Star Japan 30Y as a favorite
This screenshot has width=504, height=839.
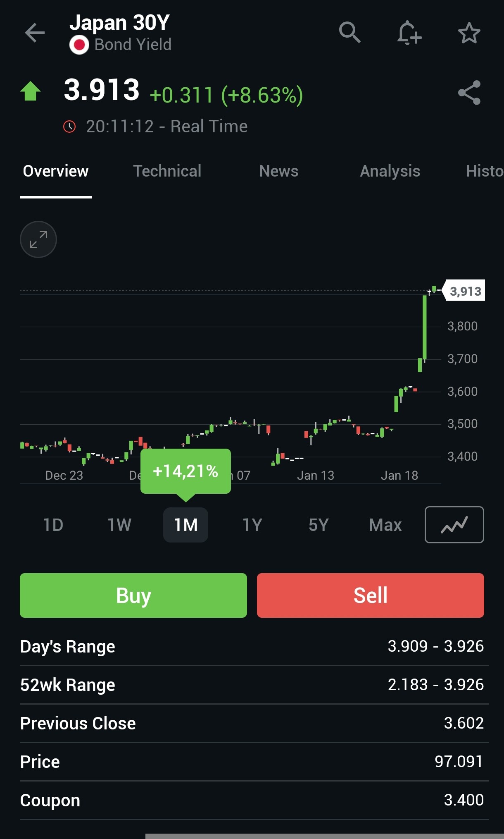pyautogui.click(x=469, y=33)
